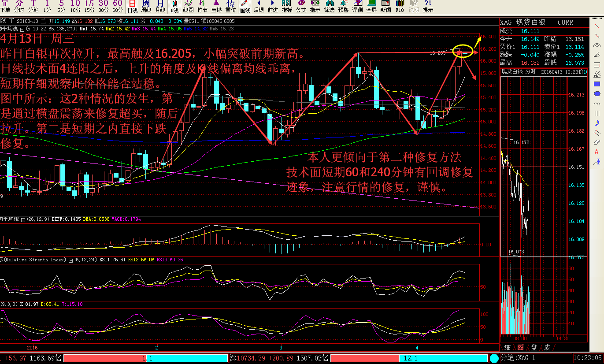Viewport: 604px width, 364px height.
Task: Click the 后退 back button
Action: pos(259,6)
